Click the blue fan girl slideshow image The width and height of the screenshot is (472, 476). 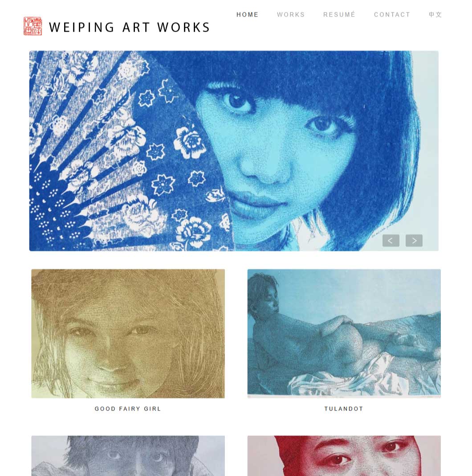pos(234,151)
